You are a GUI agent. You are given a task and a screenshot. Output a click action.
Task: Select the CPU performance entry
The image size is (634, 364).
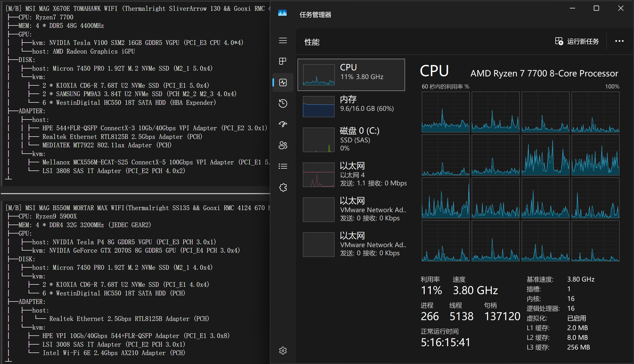(351, 75)
